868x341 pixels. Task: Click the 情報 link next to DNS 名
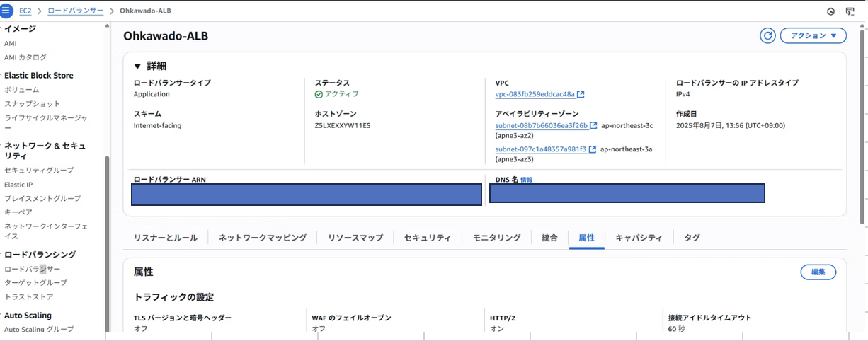pos(526,180)
